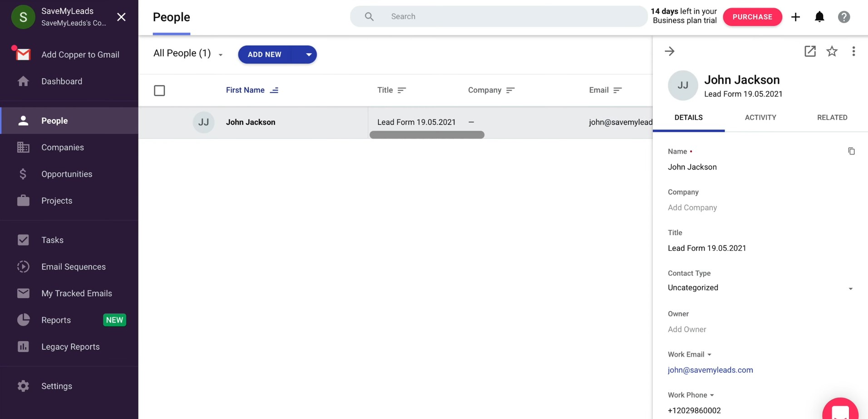Click the Add Copper to Gmail link
Viewport: 868px width, 419px height.
80,55
